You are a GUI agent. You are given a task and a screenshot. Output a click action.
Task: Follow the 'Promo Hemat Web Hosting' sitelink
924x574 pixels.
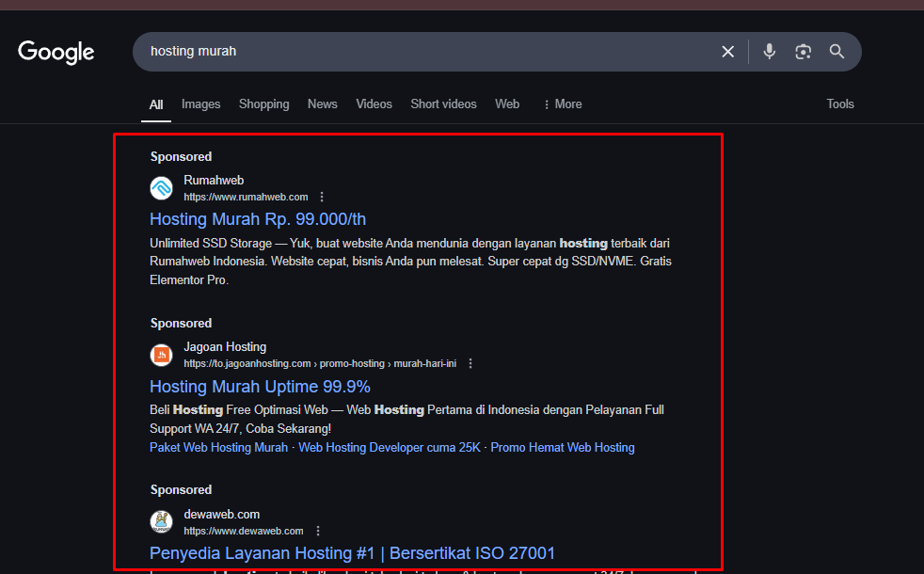(563, 447)
